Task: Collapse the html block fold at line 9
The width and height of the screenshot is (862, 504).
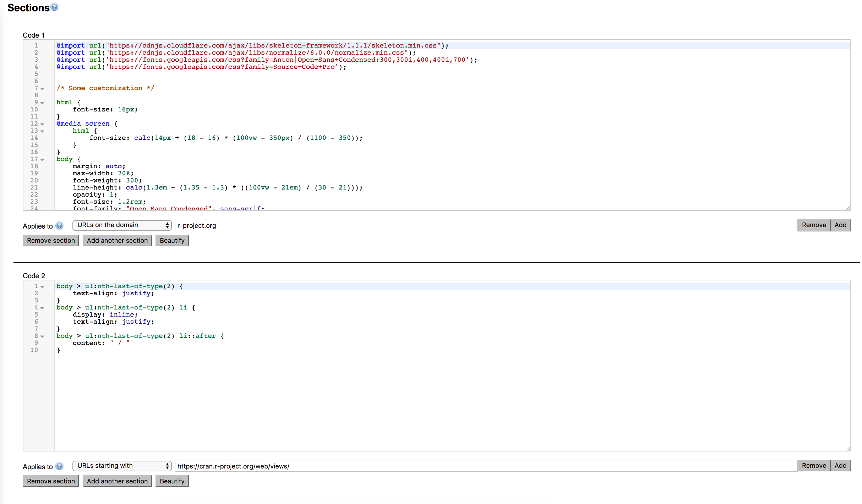Action: pos(42,103)
